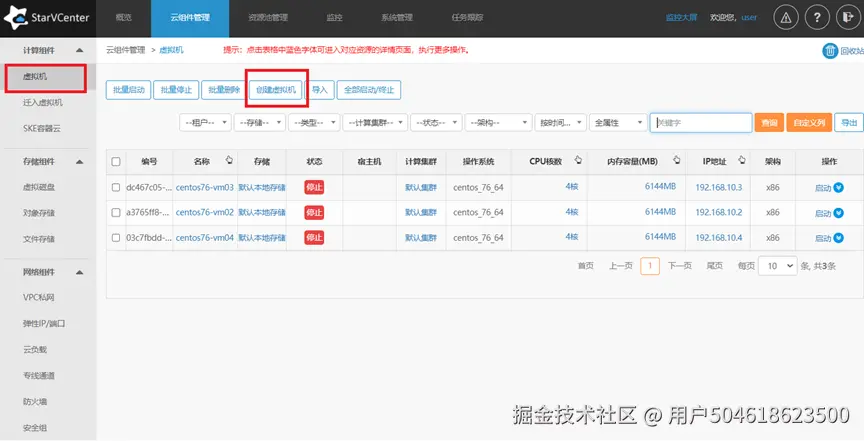Click the StarVCenter logo

[47, 18]
